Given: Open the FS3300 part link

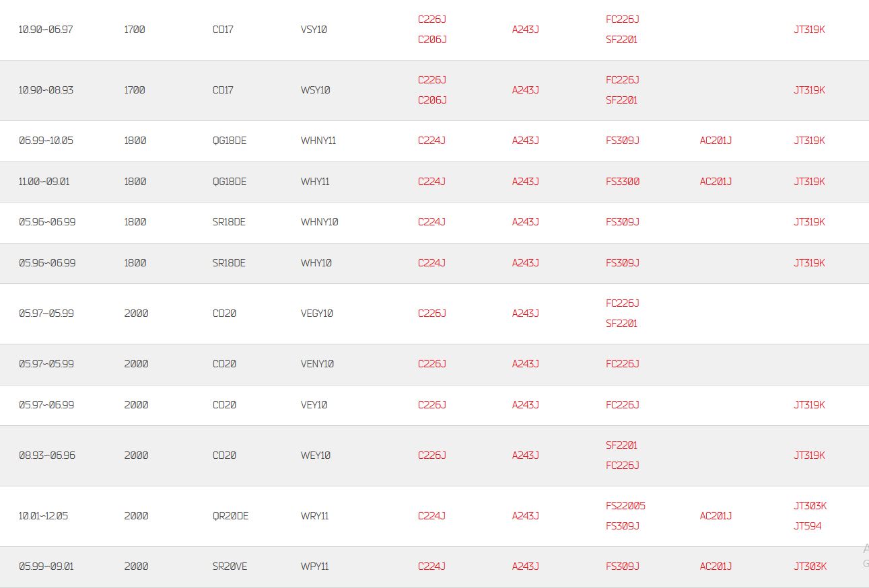Looking at the screenshot, I should click(x=623, y=182).
